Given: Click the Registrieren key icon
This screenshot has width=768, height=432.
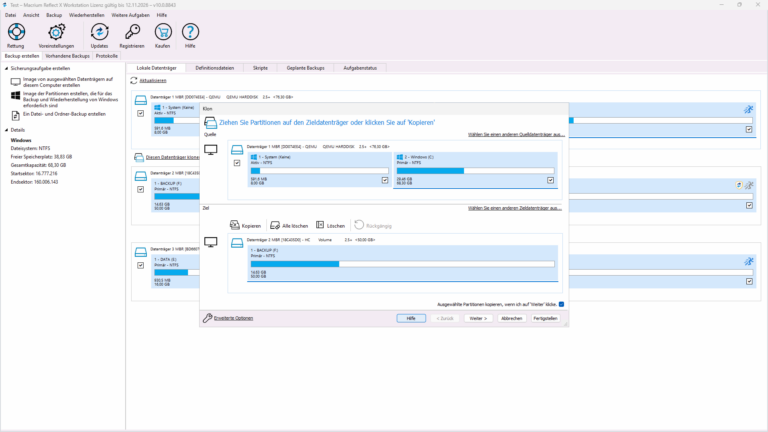Looking at the screenshot, I should [132, 32].
